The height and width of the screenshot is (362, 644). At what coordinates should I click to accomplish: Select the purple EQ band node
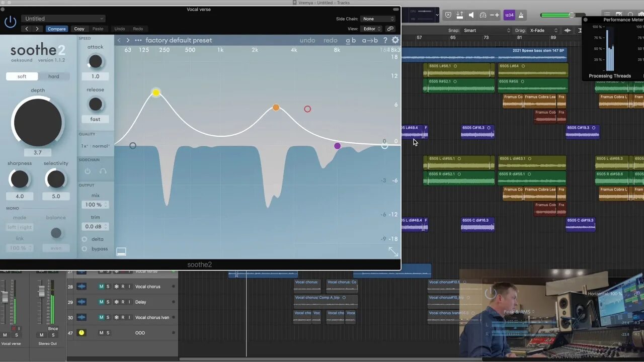(x=337, y=146)
